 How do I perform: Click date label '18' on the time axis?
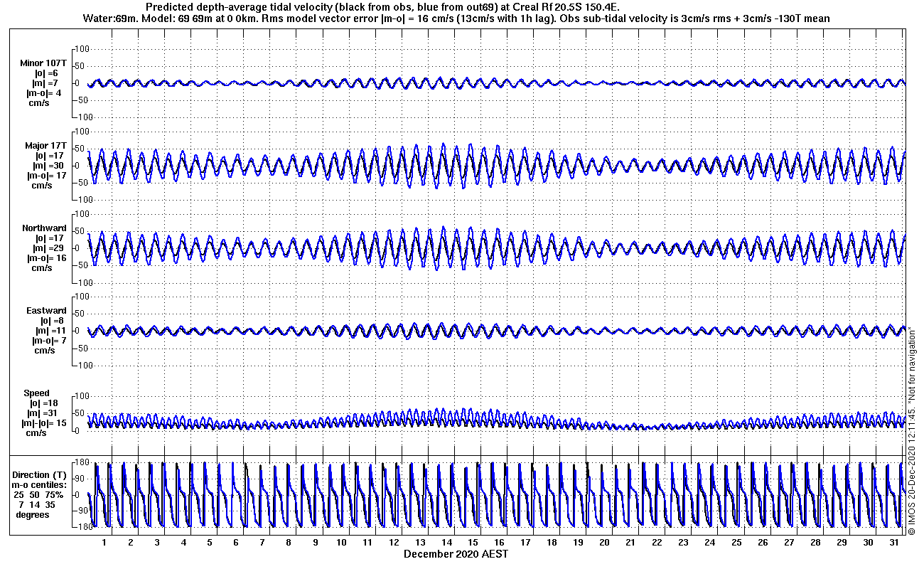click(x=552, y=543)
